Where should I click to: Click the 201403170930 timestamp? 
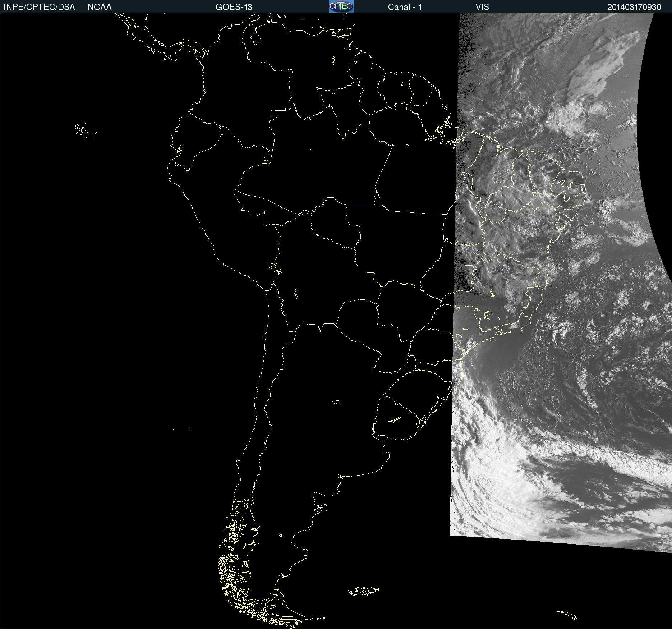[x=634, y=7]
